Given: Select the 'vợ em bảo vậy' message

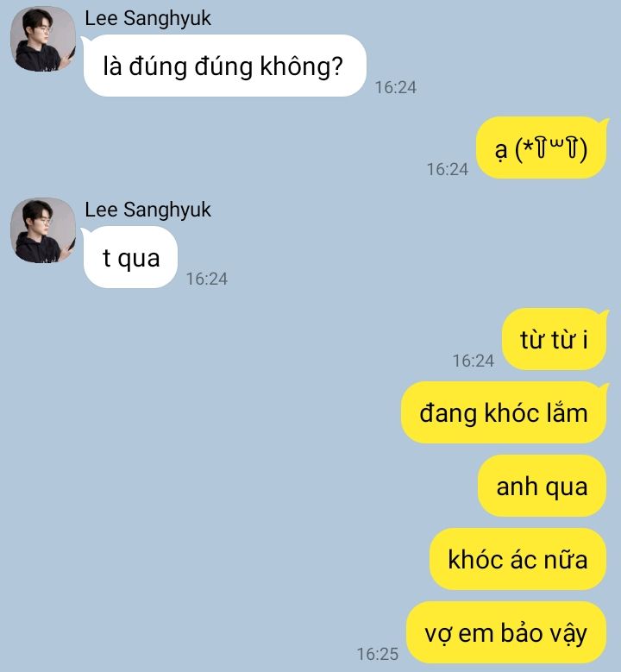Looking at the screenshot, I should (506, 632).
